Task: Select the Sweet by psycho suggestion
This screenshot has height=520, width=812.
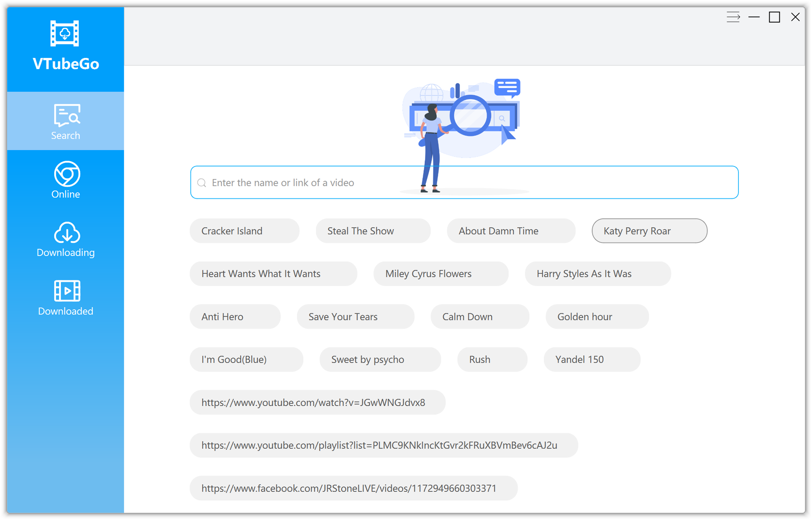Action: [x=380, y=360]
